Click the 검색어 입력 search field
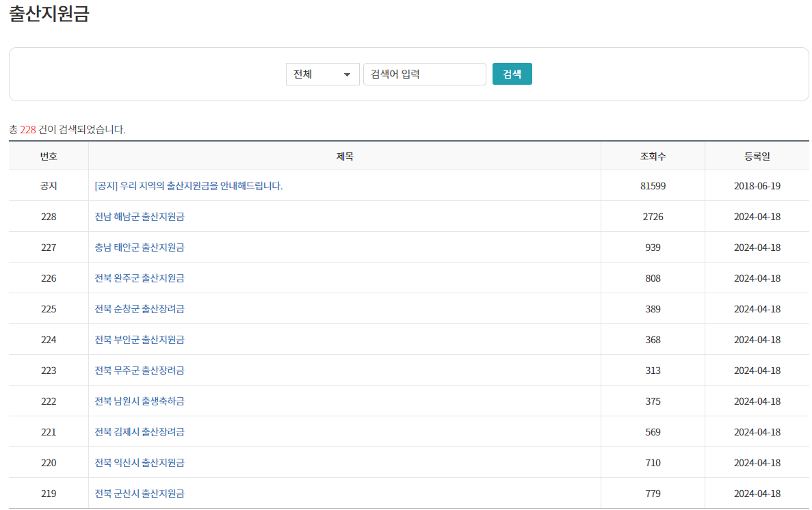Image resolution: width=812 pixels, height=510 pixels. point(425,74)
